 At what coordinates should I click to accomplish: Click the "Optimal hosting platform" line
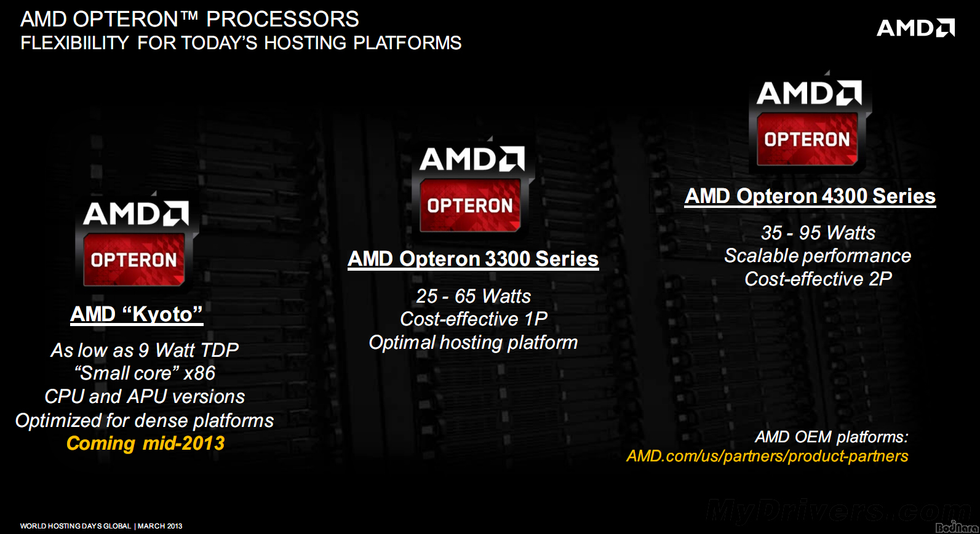click(473, 343)
